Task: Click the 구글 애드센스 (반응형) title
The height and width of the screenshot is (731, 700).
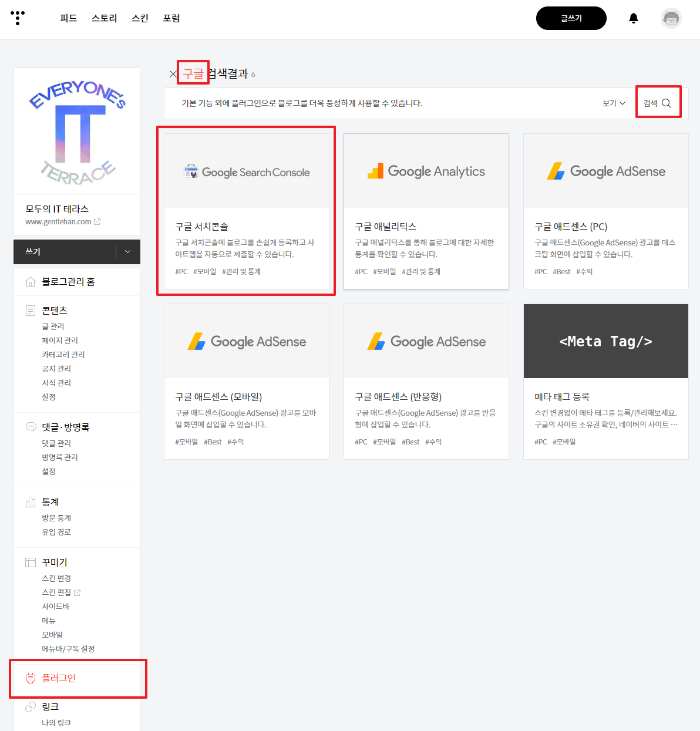Action: point(398,397)
